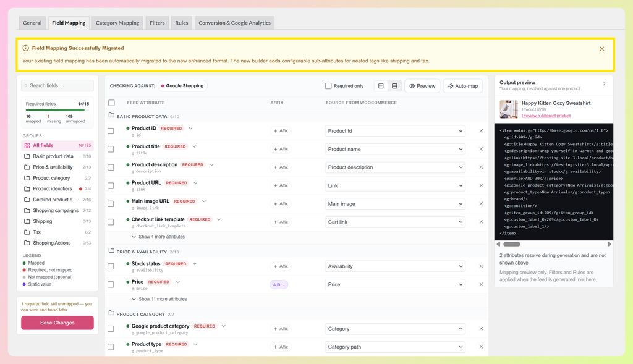Click Basic Product Data folder icon header
The height and width of the screenshot is (364, 633).
click(x=111, y=116)
